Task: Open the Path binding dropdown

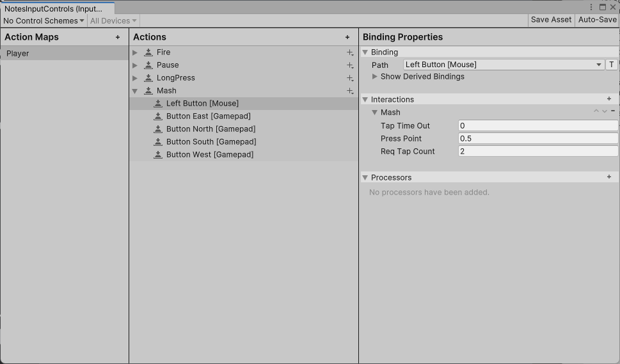Action: [504, 65]
